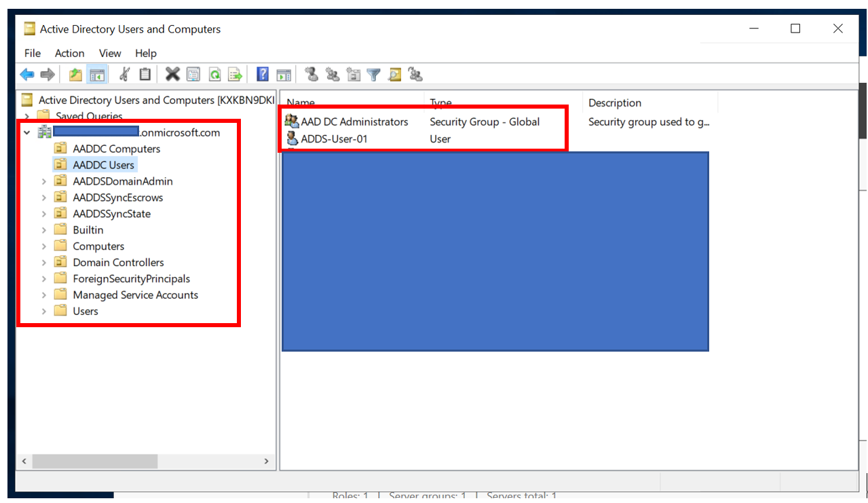Open the File menu
Screen dimensions: 868x503
[x=33, y=53]
